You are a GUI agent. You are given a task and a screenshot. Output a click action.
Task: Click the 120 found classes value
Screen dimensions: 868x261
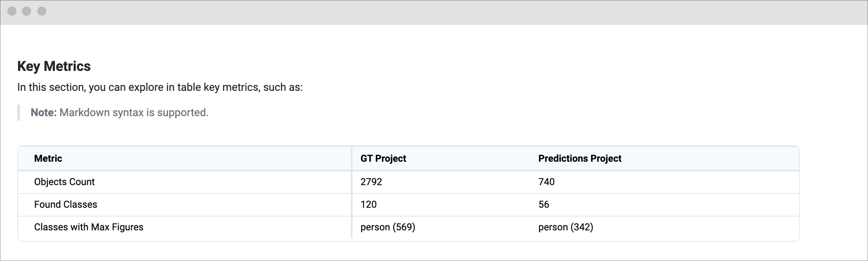pyautogui.click(x=369, y=204)
